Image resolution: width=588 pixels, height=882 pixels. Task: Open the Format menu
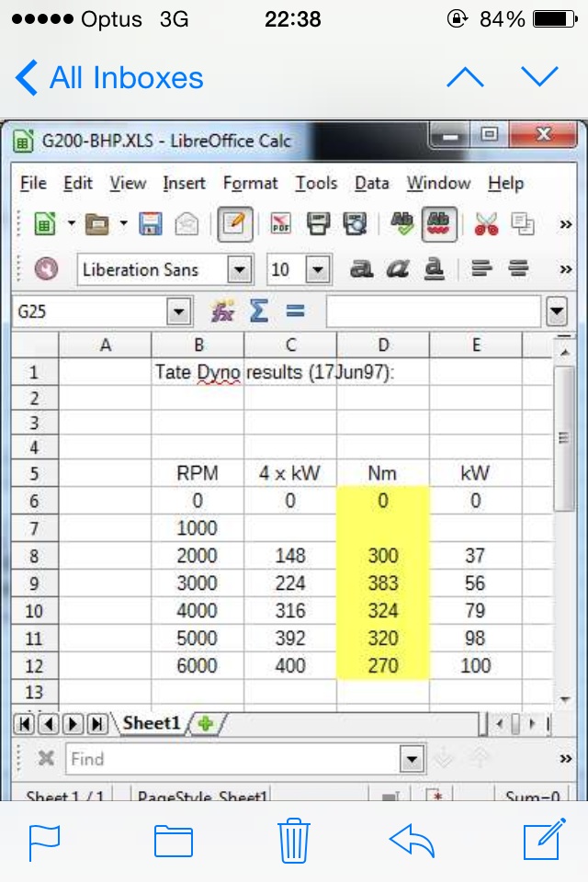click(250, 183)
